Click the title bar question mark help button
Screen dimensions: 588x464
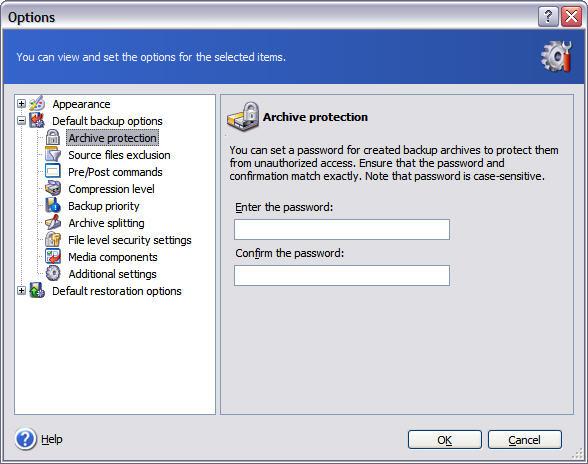[x=548, y=17]
